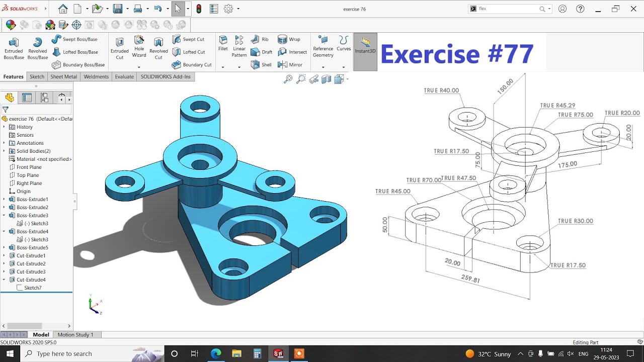The height and width of the screenshot is (362, 644).
Task: Select the Extruded Boss/Base tool
Action: pyautogui.click(x=14, y=48)
